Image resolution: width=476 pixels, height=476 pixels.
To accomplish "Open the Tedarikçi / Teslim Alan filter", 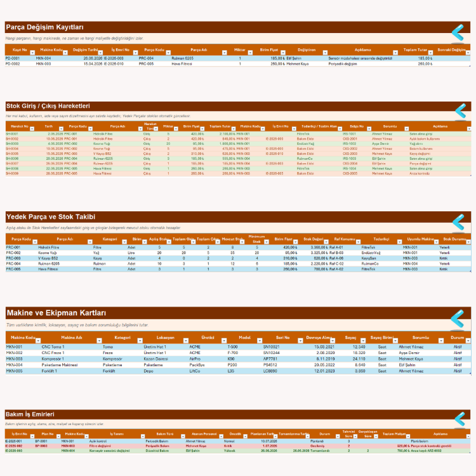I will [x=340, y=129].
